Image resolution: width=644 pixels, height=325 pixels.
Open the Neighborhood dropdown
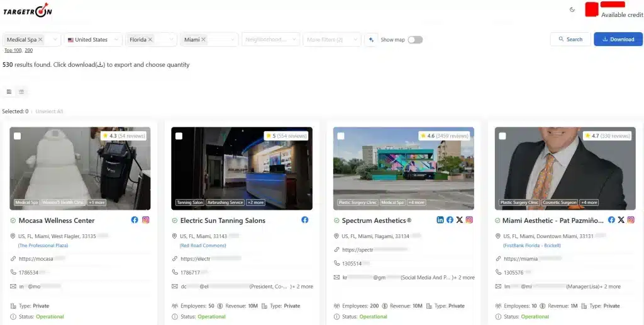pyautogui.click(x=270, y=40)
